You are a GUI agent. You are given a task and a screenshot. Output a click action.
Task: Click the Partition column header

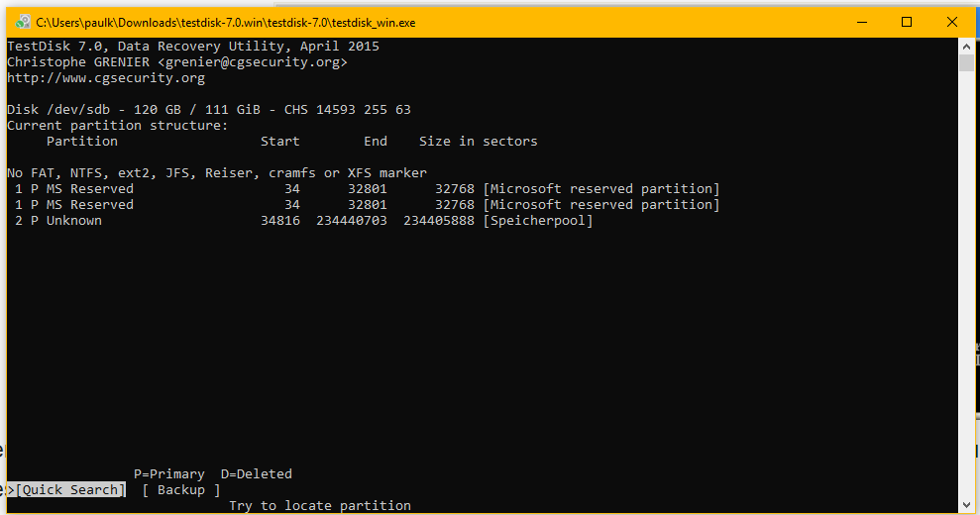tap(82, 142)
